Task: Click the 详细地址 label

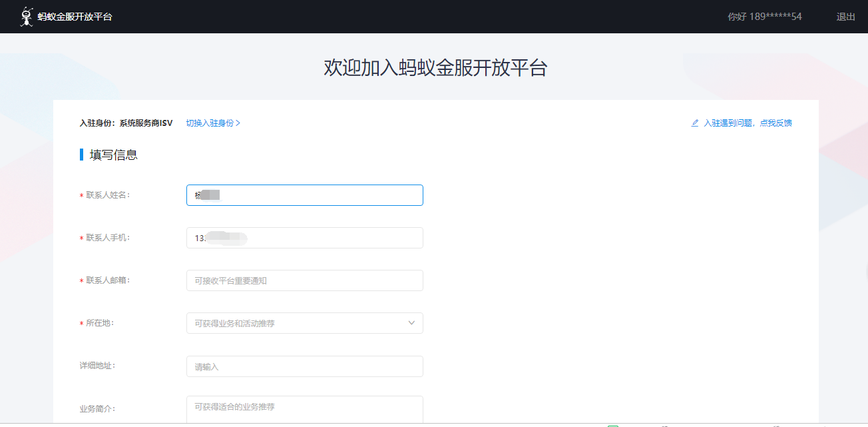Action: point(97,366)
